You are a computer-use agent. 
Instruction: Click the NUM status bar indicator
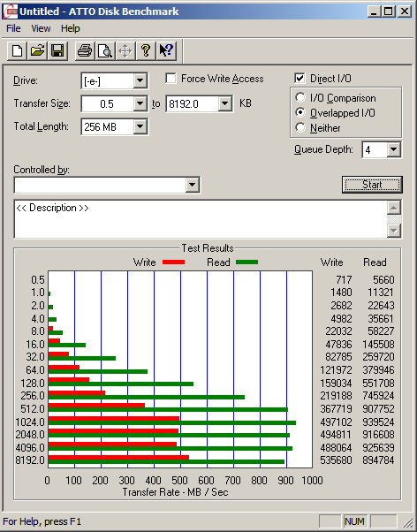(354, 521)
